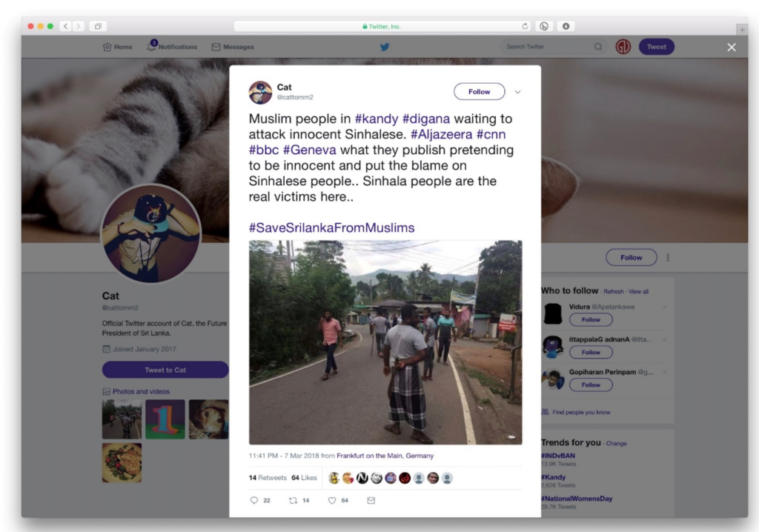This screenshot has width=759, height=532.
Task: Click the Safari address bar
Action: coord(382,26)
